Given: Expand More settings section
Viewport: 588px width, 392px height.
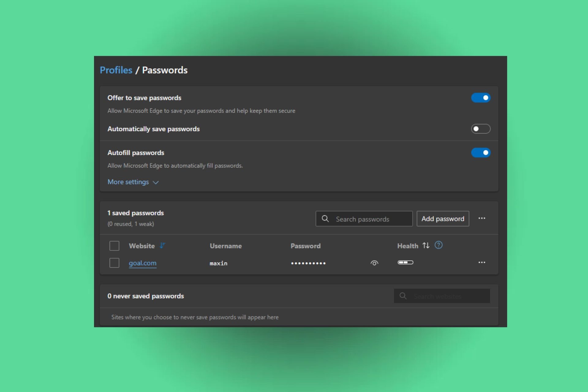Looking at the screenshot, I should click(133, 182).
